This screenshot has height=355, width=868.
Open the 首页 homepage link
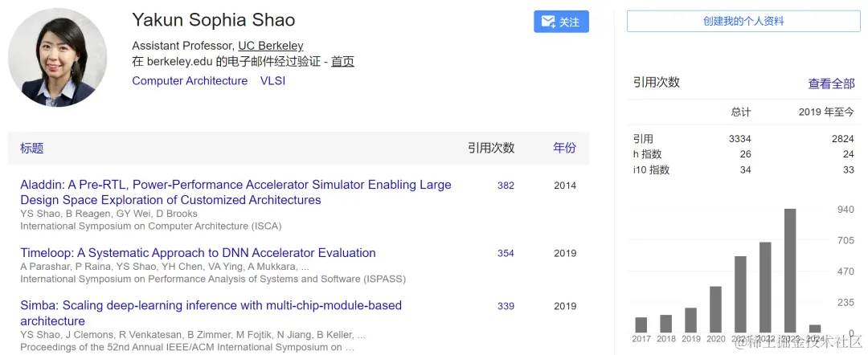point(342,62)
